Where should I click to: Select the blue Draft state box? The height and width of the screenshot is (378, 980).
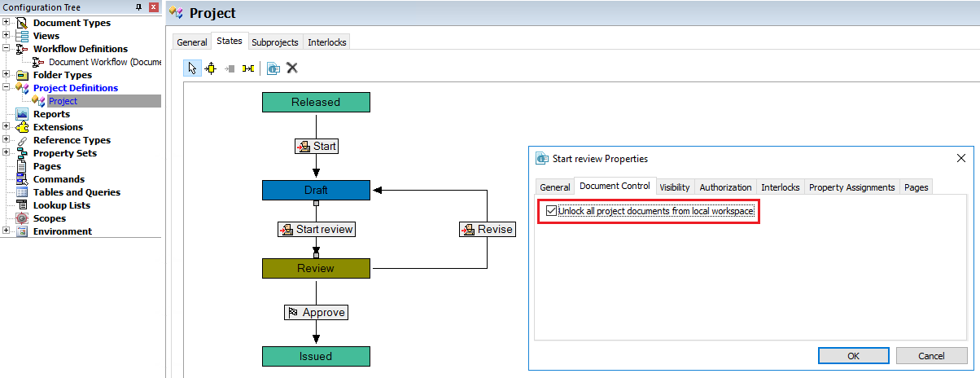[x=316, y=190]
